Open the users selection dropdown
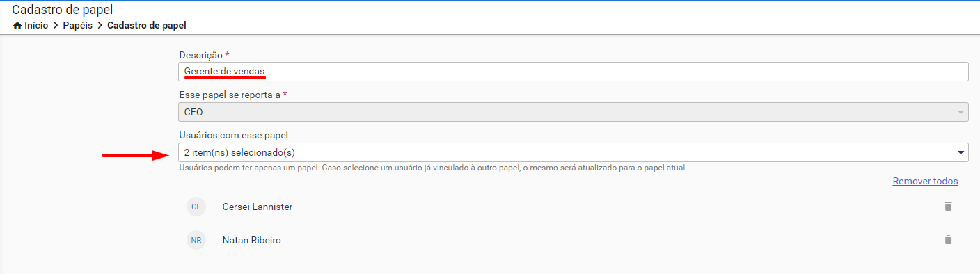 click(x=574, y=152)
